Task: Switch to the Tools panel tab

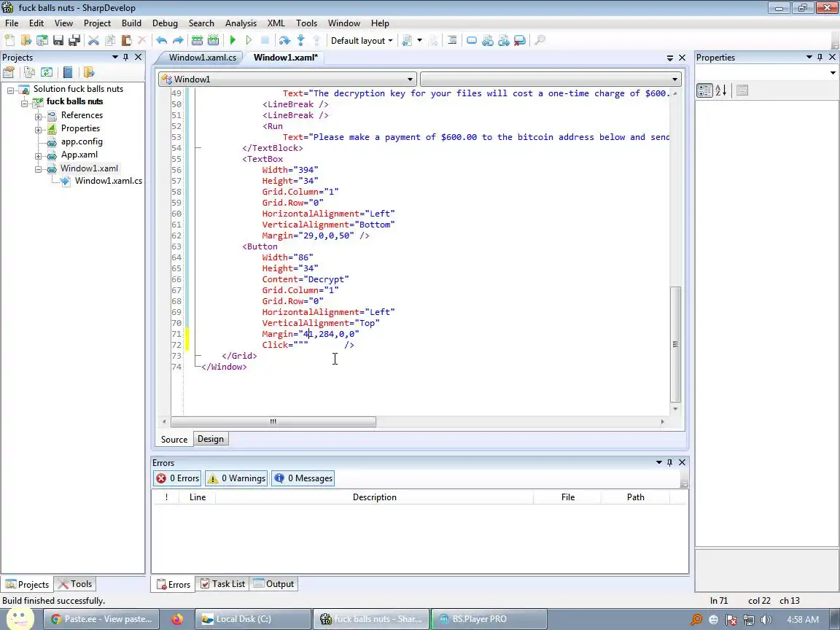Action: (76, 584)
